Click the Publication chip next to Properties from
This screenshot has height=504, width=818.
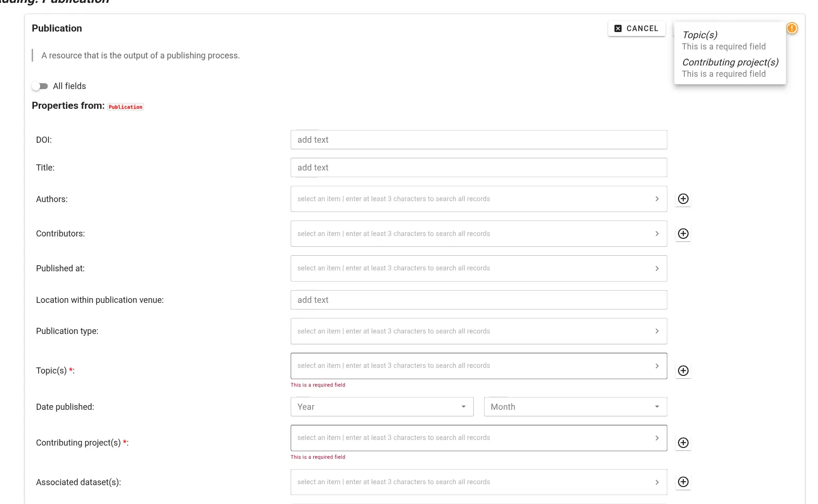[x=125, y=107]
